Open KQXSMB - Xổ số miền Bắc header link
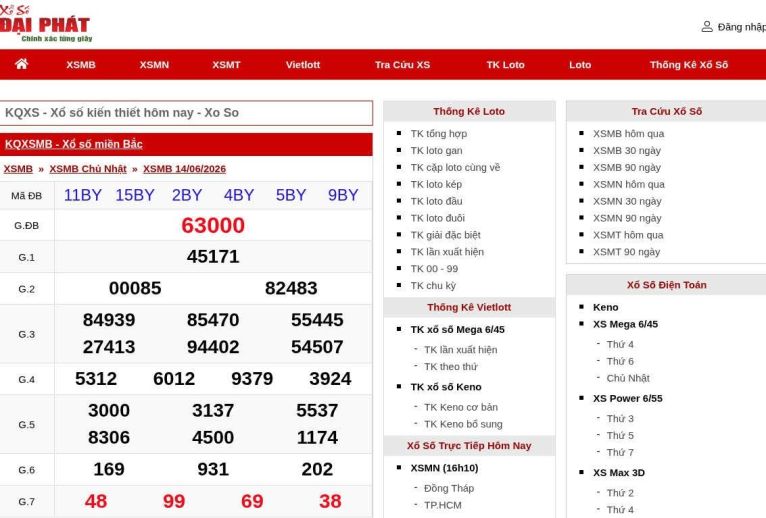The width and height of the screenshot is (766, 518). 74,144
